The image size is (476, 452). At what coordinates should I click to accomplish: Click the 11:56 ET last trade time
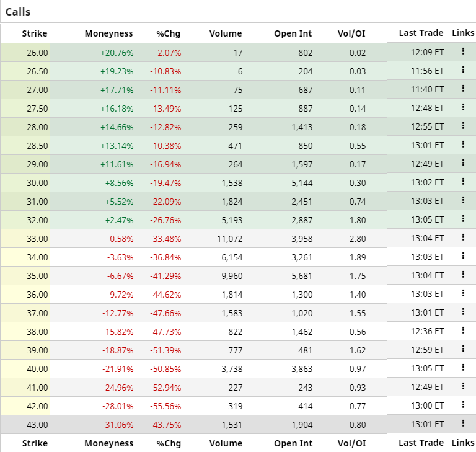coord(428,71)
